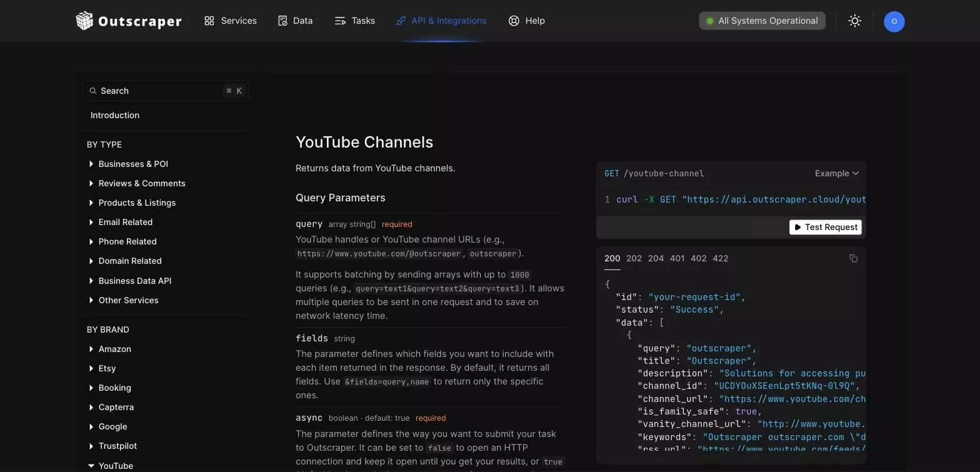This screenshot has height=472, width=980.
Task: Expand the Booking brand section
Action: click(x=110, y=388)
